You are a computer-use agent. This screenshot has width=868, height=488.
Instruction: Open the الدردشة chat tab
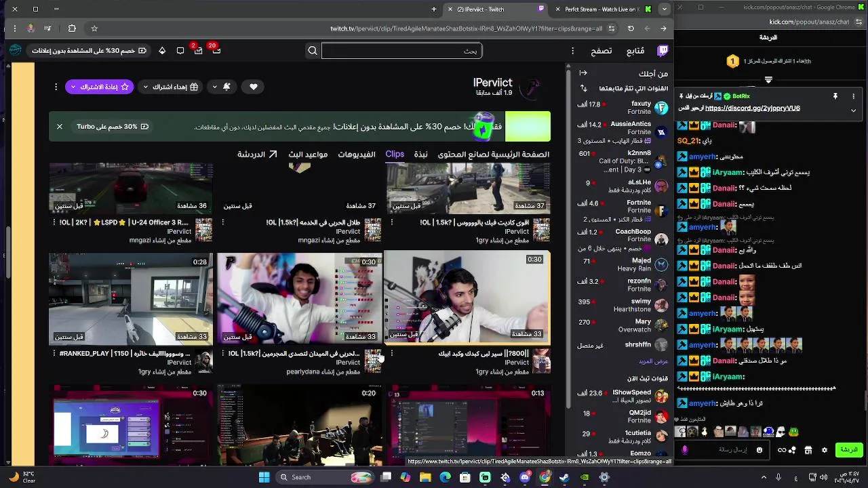pos(257,155)
